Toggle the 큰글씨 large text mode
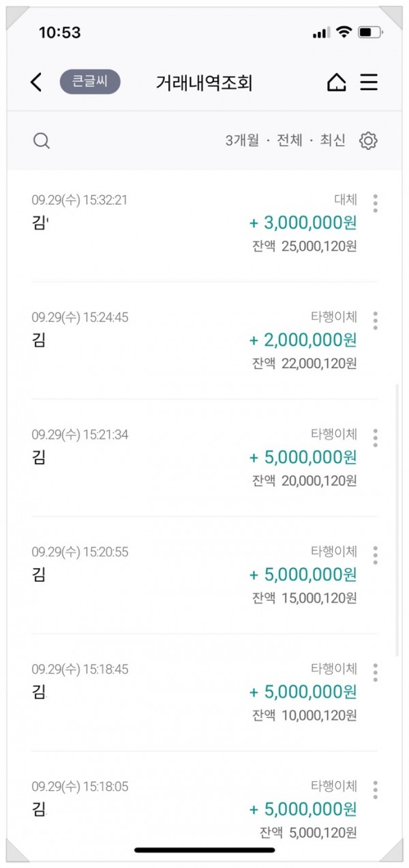 pyautogui.click(x=90, y=83)
